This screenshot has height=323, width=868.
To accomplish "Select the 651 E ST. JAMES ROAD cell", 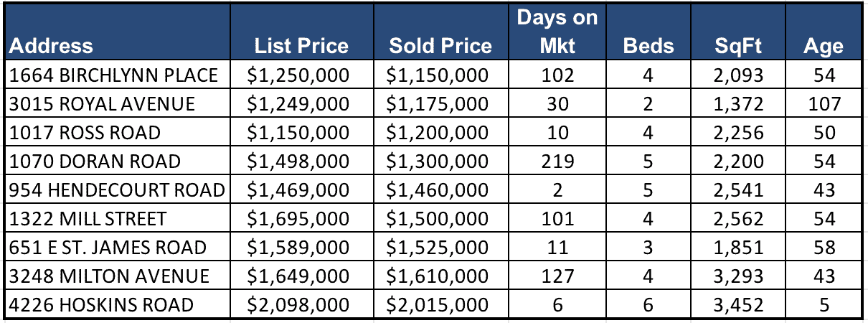I will pos(108,248).
